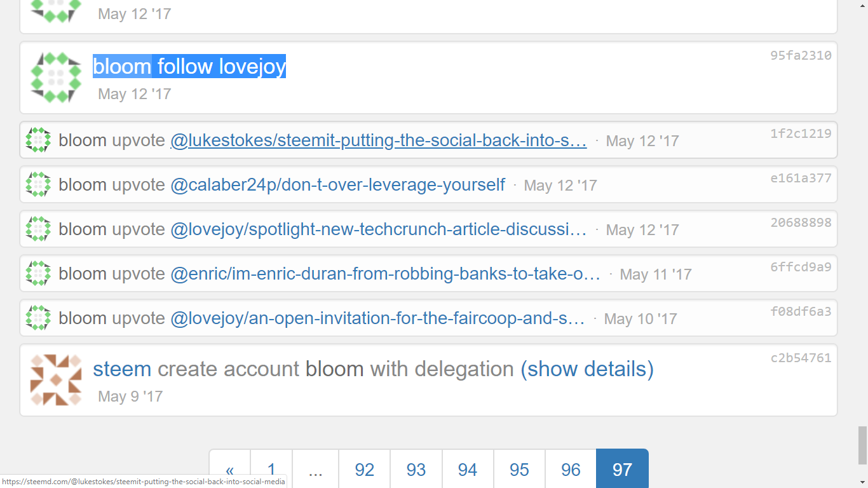Click bloom in follow lovejoy heading
Screen dimensions: 868x488
(122, 66)
